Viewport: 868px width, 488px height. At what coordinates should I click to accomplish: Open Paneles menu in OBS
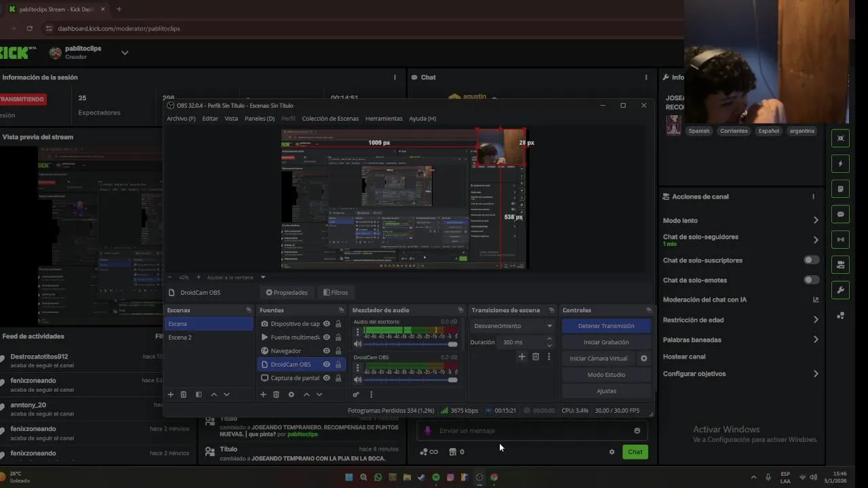pos(260,119)
